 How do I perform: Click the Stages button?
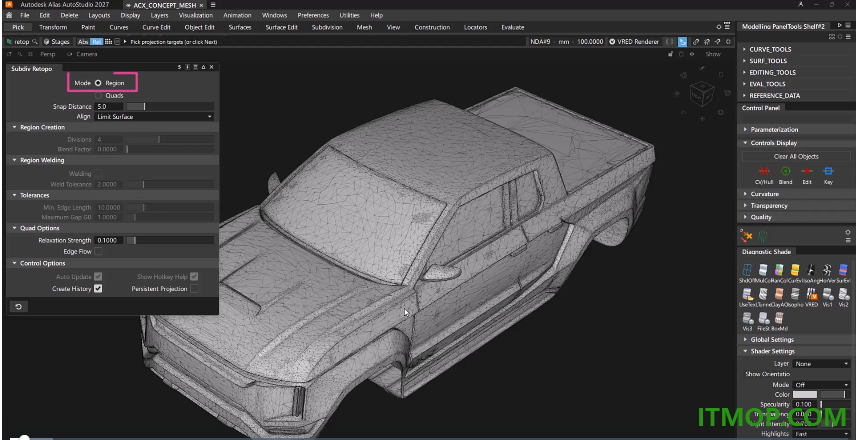tap(56, 41)
